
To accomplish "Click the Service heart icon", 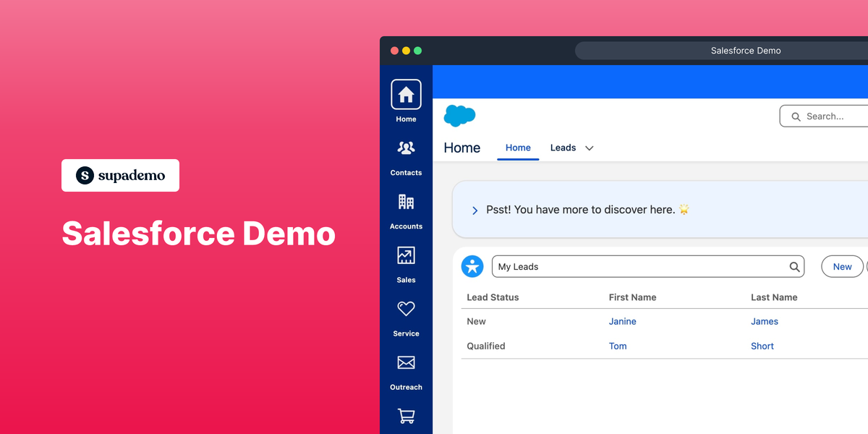I will pyautogui.click(x=406, y=310).
